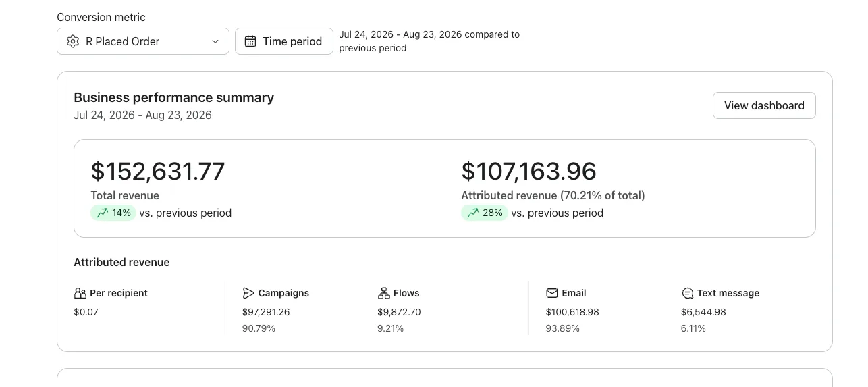
Task: Click the Text message bubble icon
Action: [687, 293]
